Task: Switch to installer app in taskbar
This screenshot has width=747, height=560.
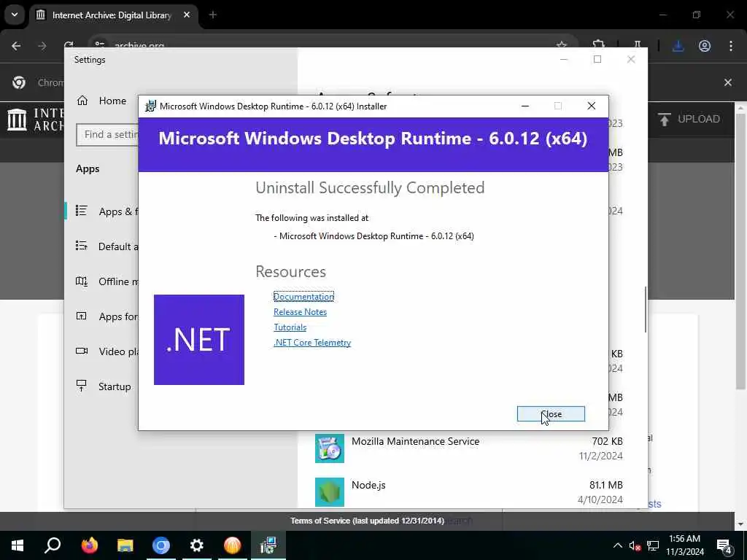Action: (268, 545)
